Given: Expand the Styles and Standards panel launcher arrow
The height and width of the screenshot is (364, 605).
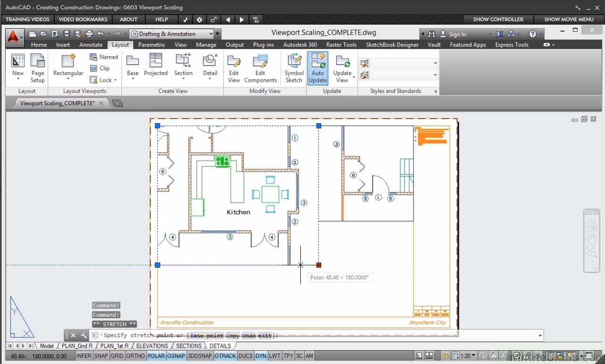Looking at the screenshot, I should pyautogui.click(x=435, y=91).
